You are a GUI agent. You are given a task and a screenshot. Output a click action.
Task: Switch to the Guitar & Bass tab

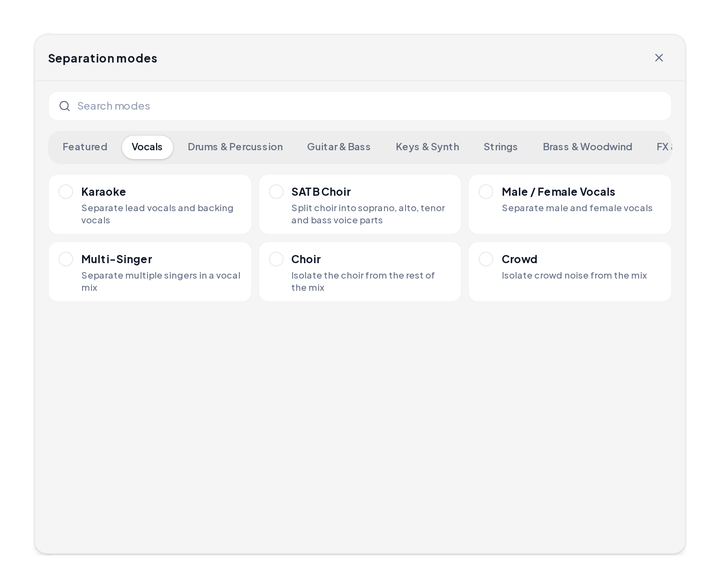(x=339, y=147)
